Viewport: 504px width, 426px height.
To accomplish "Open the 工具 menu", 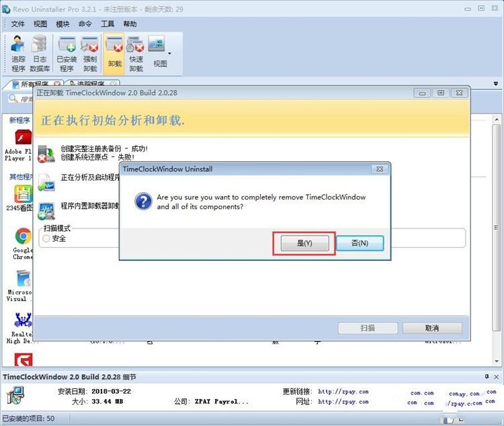I will [x=108, y=24].
